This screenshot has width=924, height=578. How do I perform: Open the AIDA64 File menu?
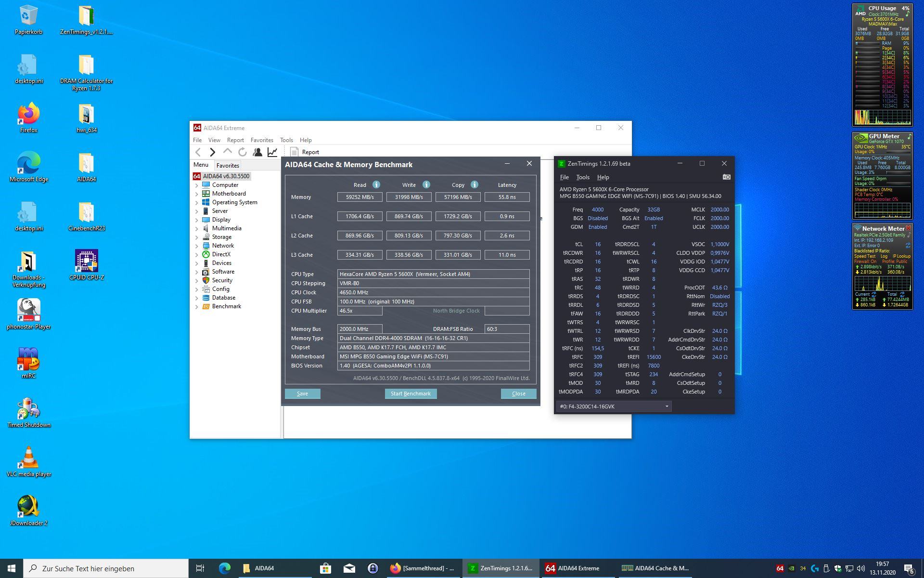[197, 140]
